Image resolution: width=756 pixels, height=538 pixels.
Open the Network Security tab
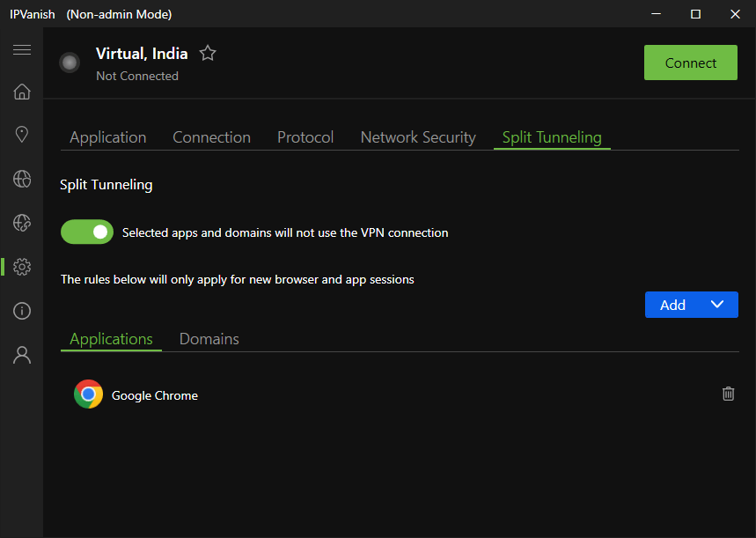[418, 137]
